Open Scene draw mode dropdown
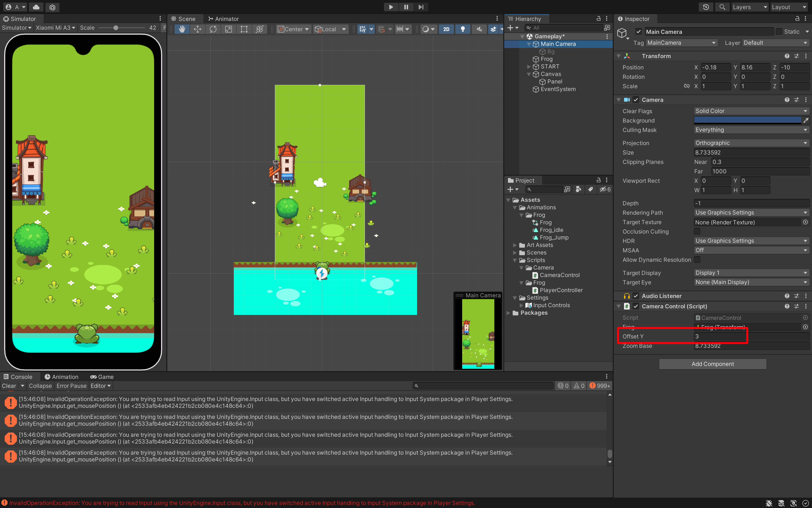812x508 pixels. point(428,29)
